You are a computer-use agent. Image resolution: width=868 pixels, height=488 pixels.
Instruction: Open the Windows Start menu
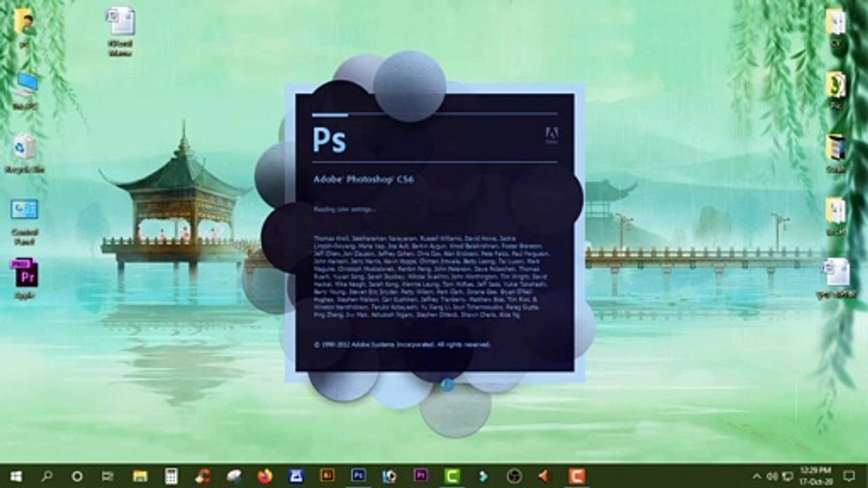[x=15, y=476]
